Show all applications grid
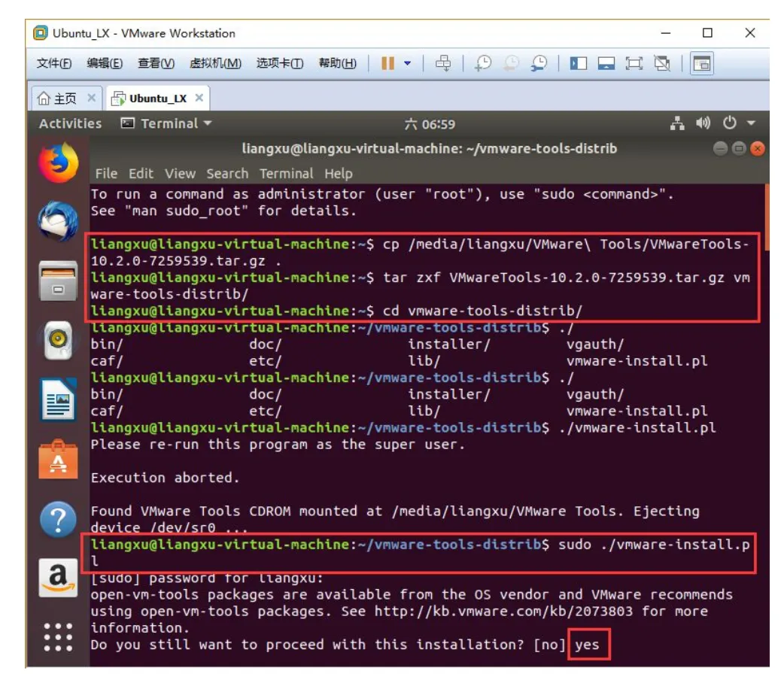Viewport: 784px width, 680px height. pos(58,637)
